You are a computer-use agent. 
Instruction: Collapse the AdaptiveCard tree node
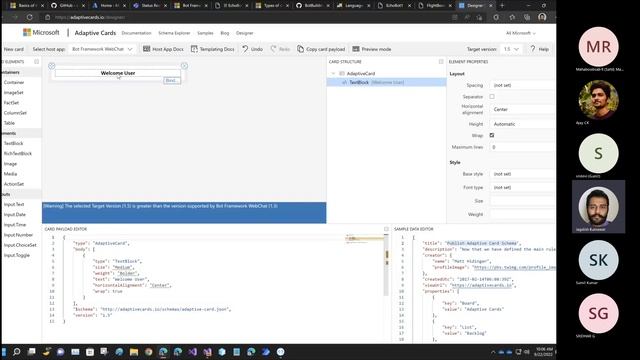point(333,73)
